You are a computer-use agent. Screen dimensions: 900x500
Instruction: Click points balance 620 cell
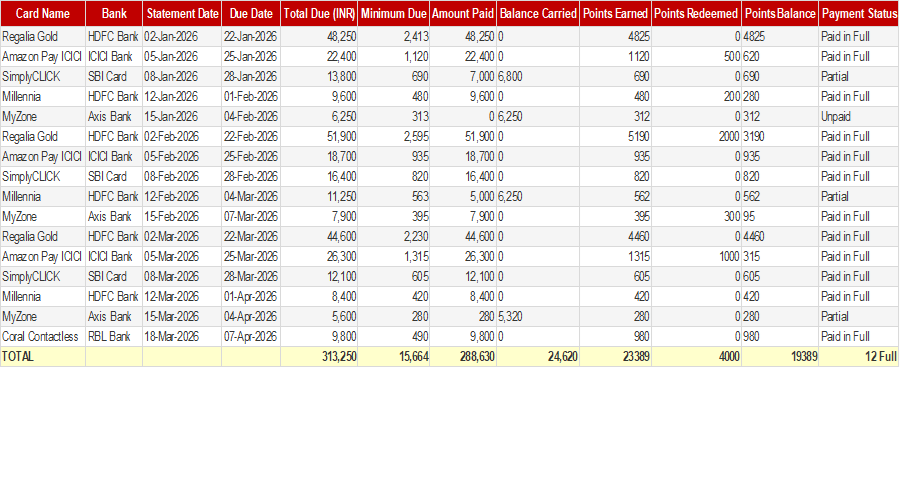click(x=780, y=57)
